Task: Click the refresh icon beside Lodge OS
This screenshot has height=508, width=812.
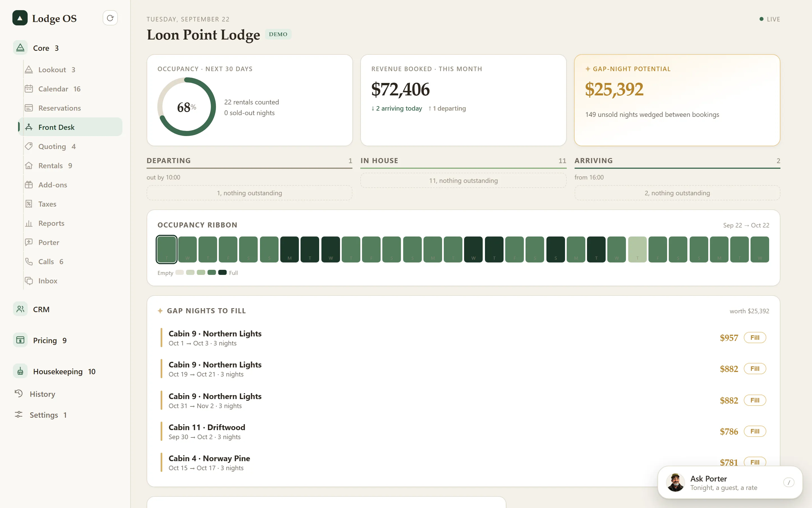Action: 110,18
